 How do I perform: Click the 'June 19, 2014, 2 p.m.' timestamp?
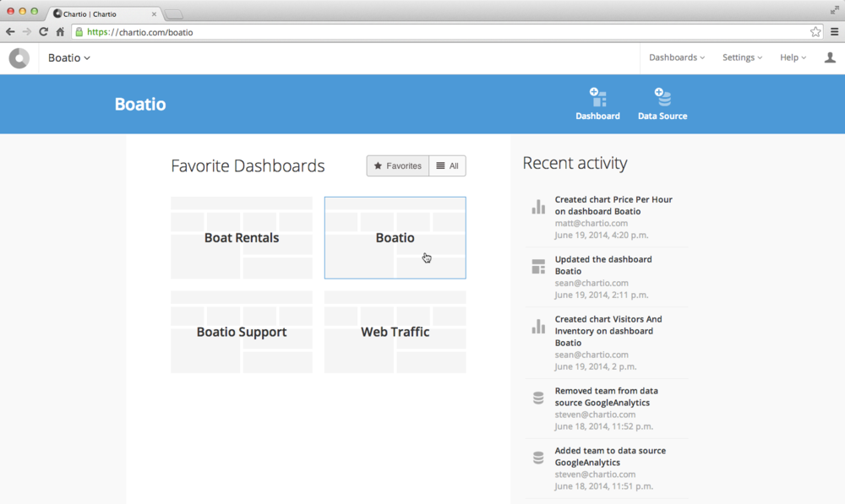tap(596, 366)
